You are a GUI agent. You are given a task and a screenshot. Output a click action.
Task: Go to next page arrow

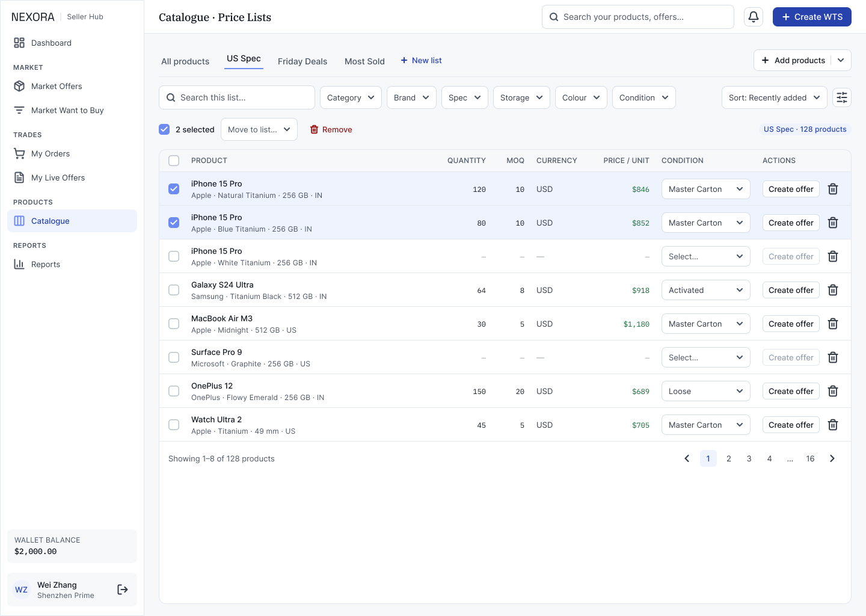point(832,458)
